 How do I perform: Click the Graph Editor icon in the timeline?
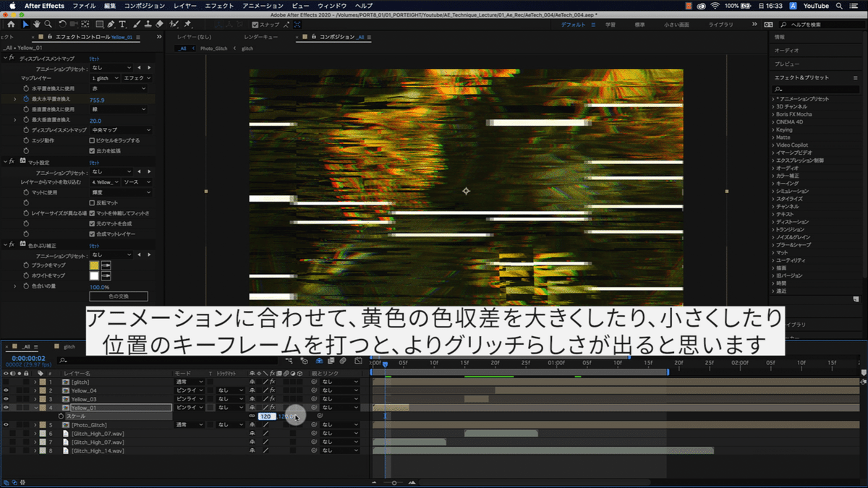coord(359,359)
